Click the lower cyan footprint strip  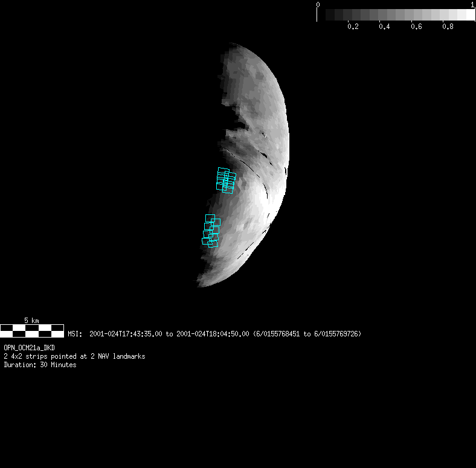211,231
